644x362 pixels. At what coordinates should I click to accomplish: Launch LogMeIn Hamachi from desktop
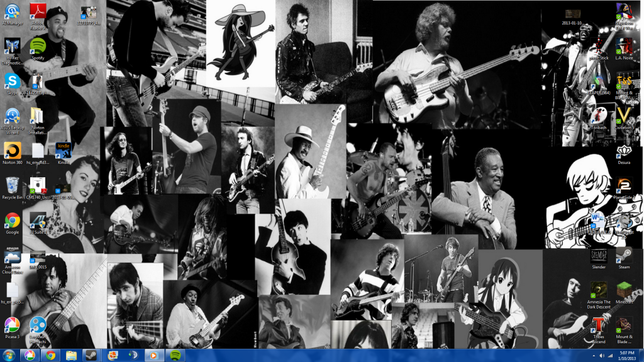click(x=38, y=330)
